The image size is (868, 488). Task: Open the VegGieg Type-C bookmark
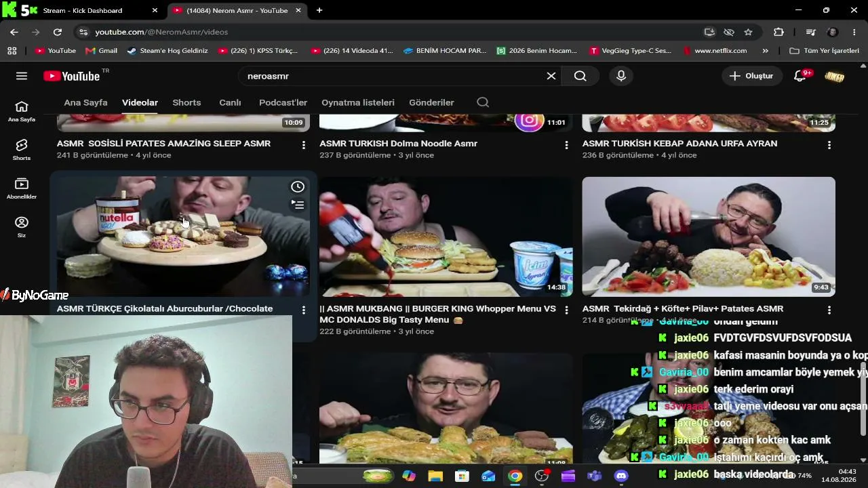(631, 51)
